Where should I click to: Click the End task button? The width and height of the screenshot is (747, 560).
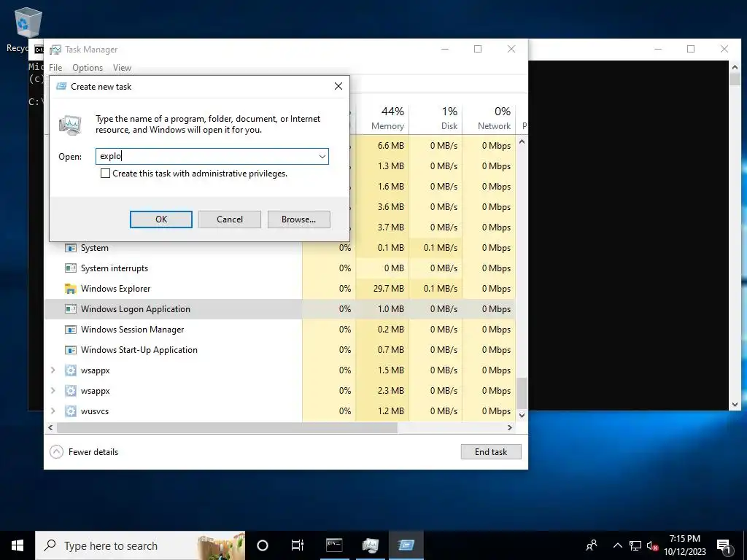491,451
